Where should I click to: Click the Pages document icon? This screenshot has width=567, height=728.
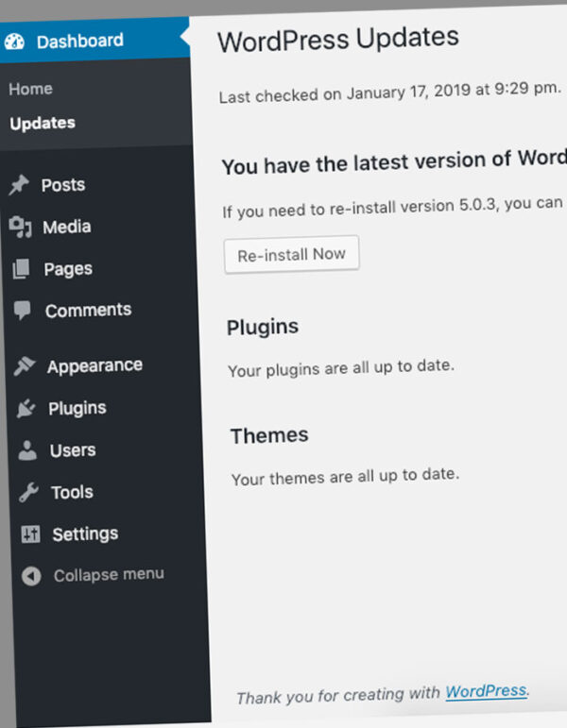click(21, 270)
